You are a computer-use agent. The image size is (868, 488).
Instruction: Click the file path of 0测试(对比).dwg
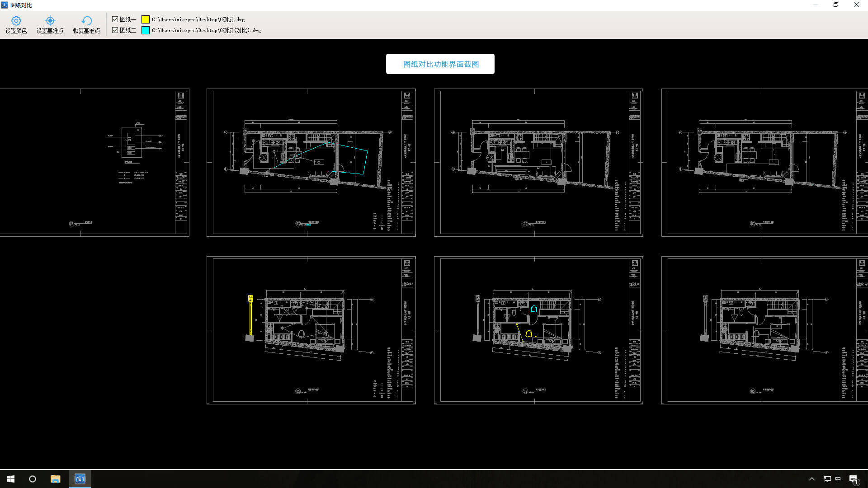point(207,30)
